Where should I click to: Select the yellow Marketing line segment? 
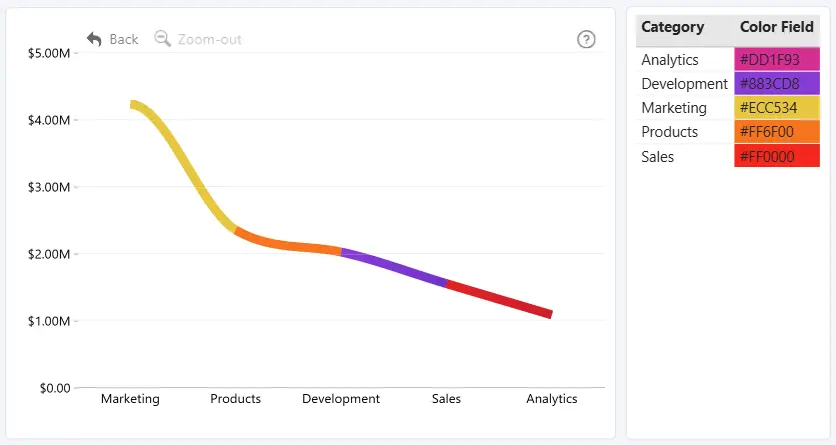click(184, 161)
